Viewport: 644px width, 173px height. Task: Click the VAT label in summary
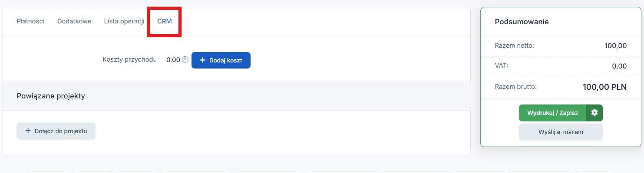pyautogui.click(x=502, y=65)
